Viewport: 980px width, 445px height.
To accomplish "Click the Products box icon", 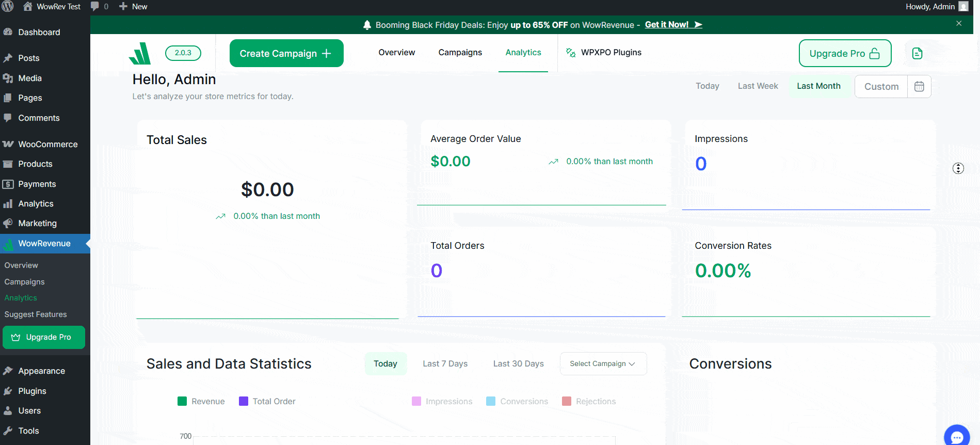I will pos(8,164).
